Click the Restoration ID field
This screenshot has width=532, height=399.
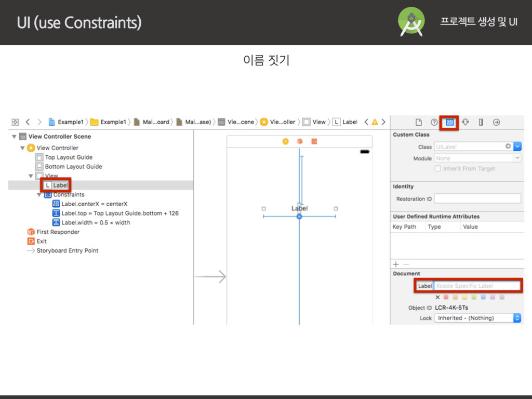pyautogui.click(x=477, y=198)
